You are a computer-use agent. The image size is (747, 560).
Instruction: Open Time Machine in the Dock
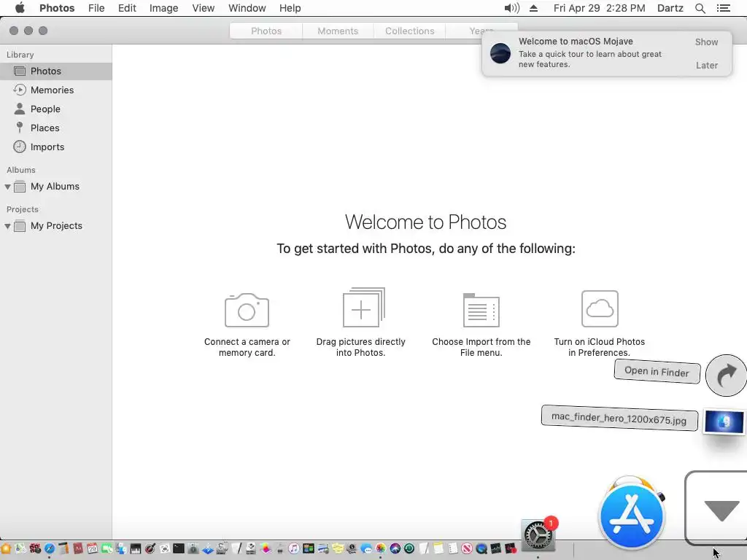409,548
